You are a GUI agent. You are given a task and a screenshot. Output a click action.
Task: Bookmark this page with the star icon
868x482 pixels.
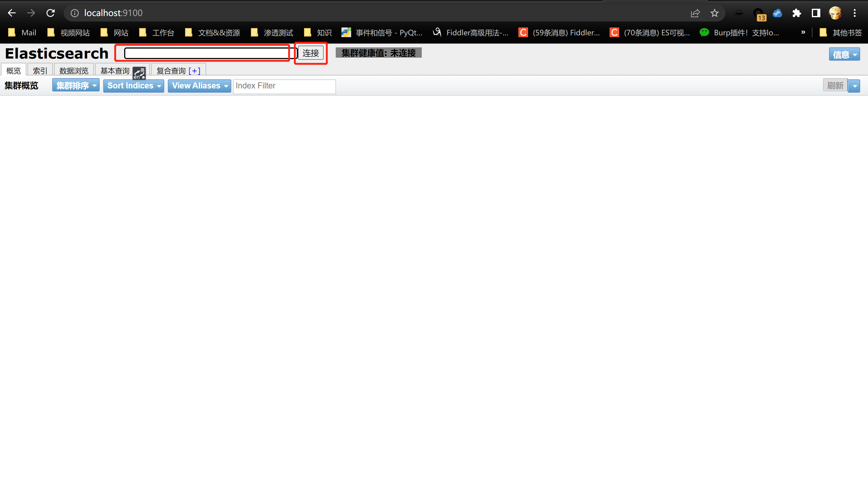(x=714, y=13)
